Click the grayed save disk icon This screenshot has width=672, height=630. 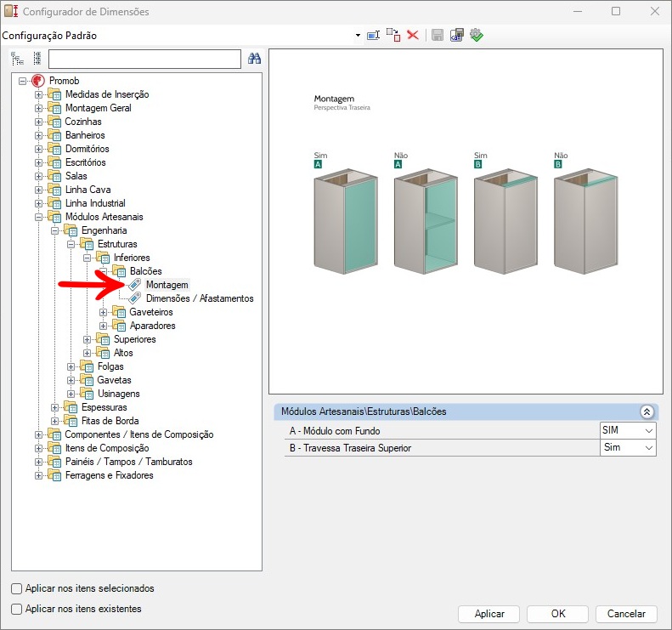438,35
